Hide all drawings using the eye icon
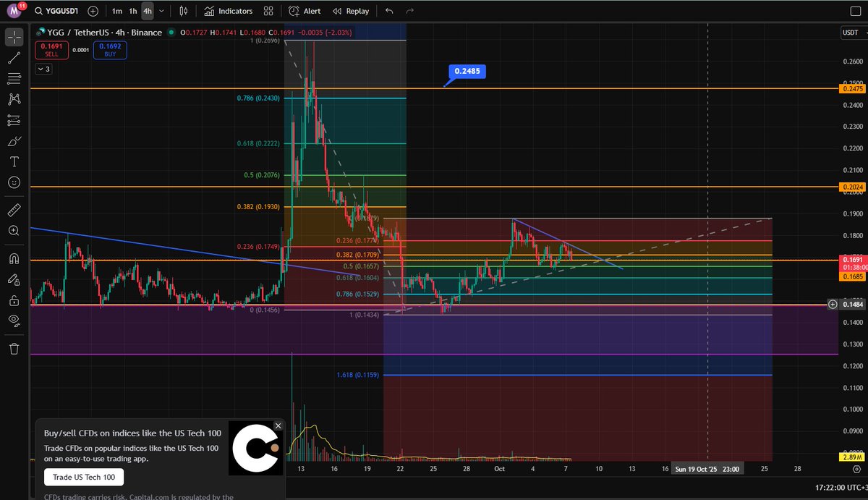 tap(14, 321)
